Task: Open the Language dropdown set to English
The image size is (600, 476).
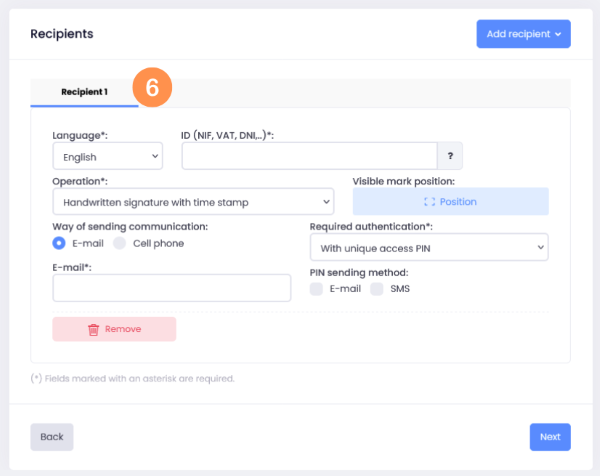Action: pyautogui.click(x=107, y=156)
